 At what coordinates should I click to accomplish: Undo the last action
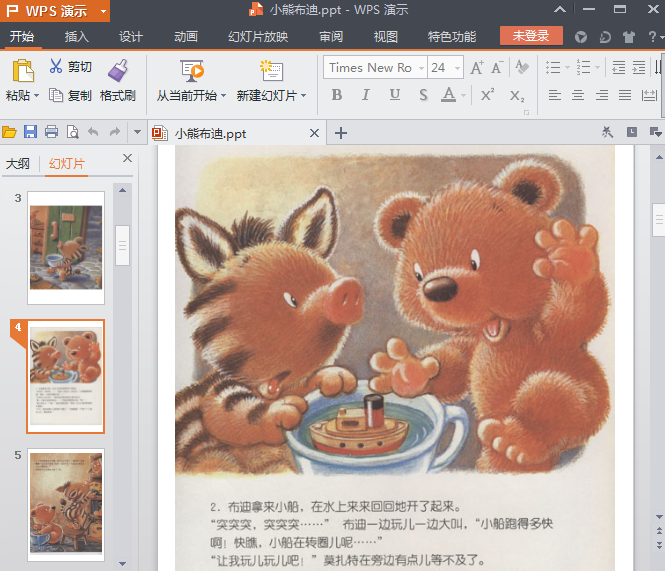(x=93, y=132)
